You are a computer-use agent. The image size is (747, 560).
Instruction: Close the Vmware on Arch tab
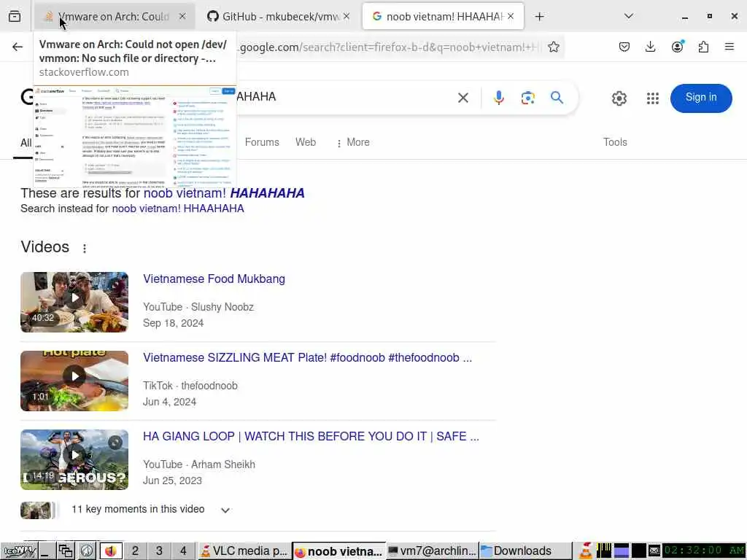coord(182,17)
